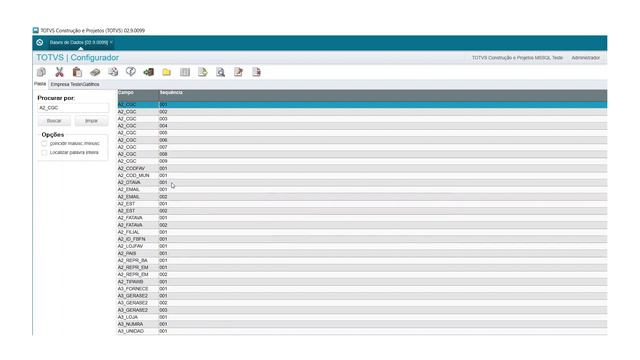Select the A2_COD_MUN row

362,176
